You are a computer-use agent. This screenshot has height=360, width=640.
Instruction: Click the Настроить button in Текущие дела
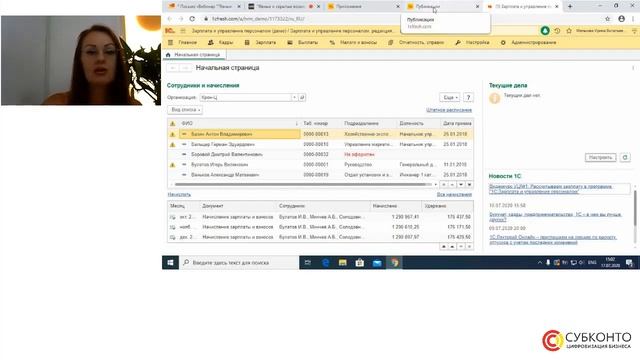pos(600,158)
